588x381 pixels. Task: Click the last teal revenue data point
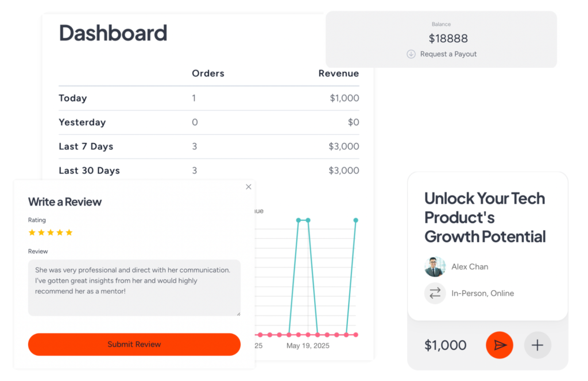pyautogui.click(x=355, y=220)
